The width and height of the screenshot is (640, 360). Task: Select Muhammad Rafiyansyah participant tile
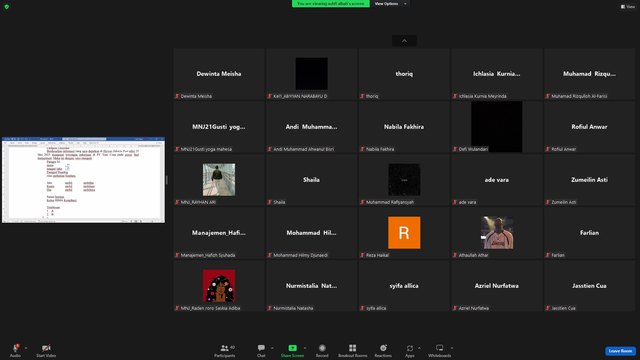tap(404, 180)
